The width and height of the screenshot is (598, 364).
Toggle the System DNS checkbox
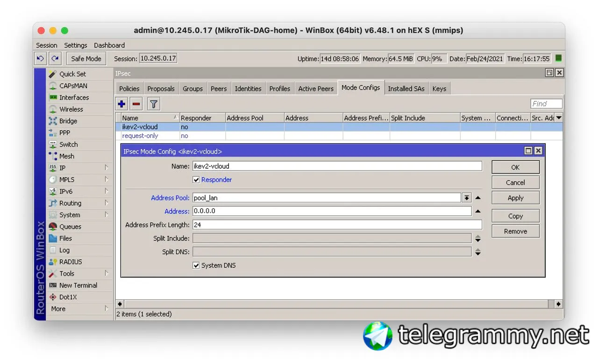point(196,265)
